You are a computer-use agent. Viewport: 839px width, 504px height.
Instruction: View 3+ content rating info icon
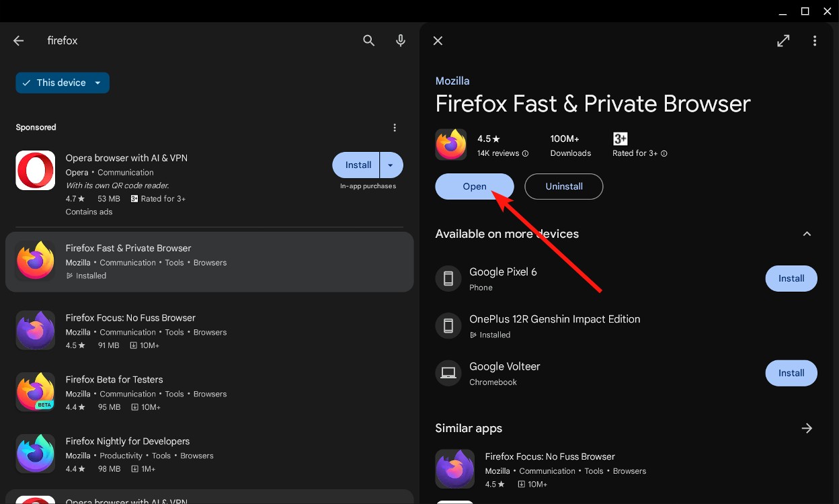[x=664, y=153]
